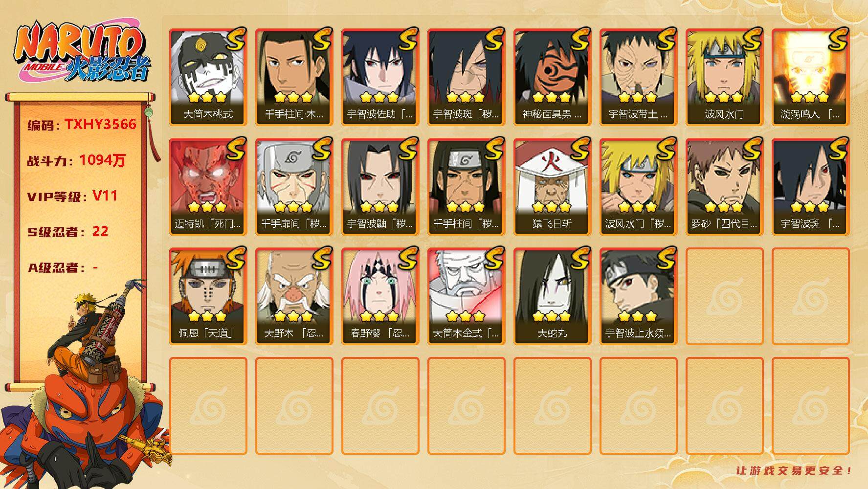Open the 神秘面具男 masked ninja card
The width and height of the screenshot is (868, 489).
552,77
